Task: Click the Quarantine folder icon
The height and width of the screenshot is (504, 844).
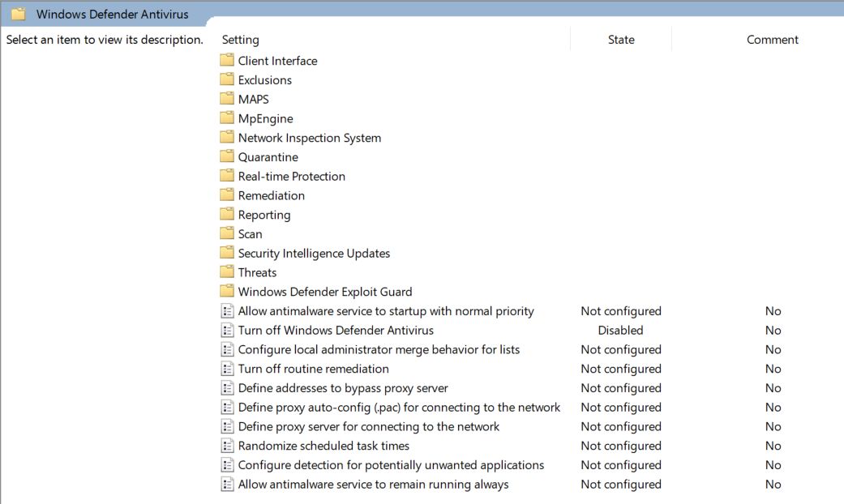Action: click(227, 156)
